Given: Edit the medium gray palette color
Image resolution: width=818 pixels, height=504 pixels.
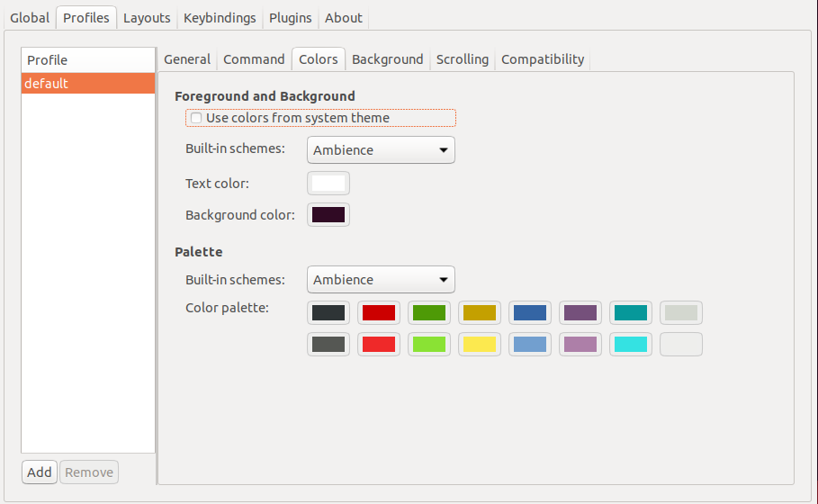Looking at the screenshot, I should pyautogui.click(x=328, y=345).
